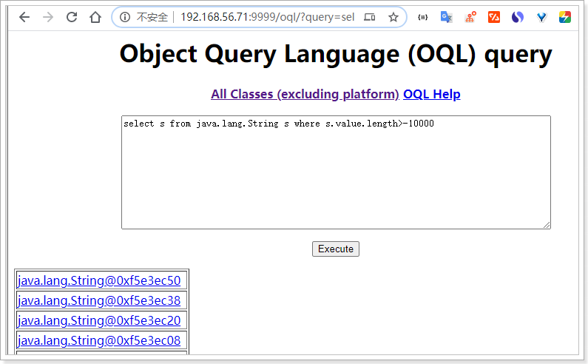
Task: Click the textarea resize handle corner
Action: (547, 225)
